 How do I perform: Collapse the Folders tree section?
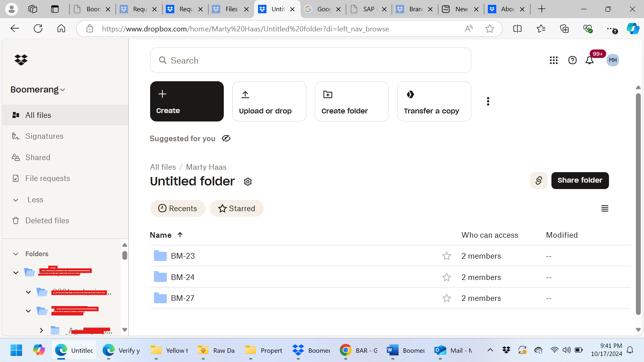(16, 254)
